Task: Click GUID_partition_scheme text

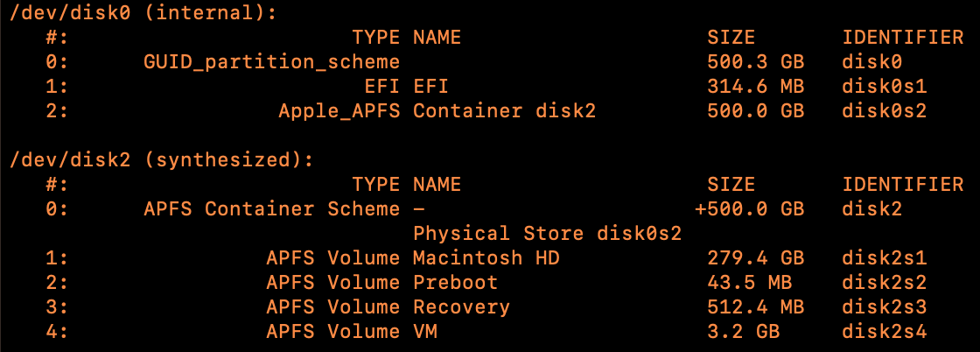Action: (x=271, y=62)
